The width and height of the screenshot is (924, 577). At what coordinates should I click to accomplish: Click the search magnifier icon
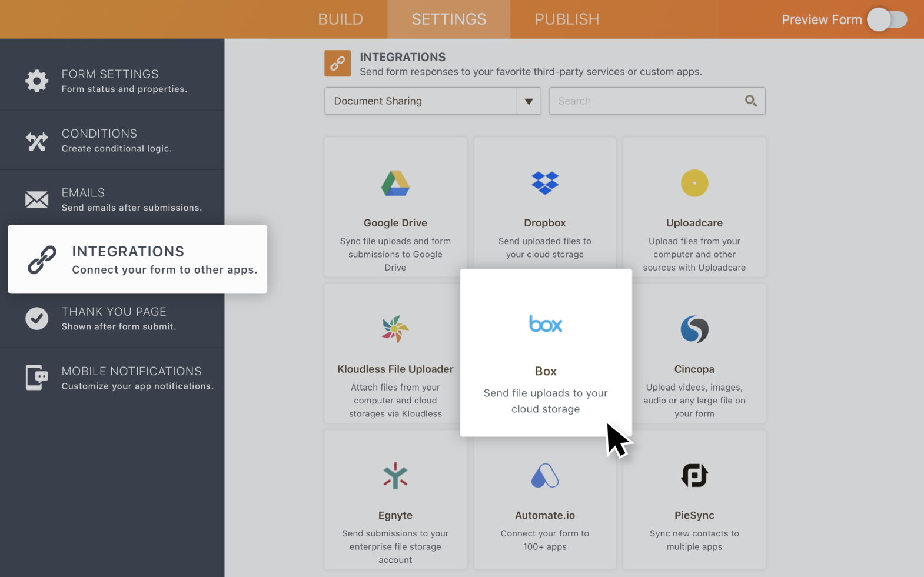click(750, 101)
